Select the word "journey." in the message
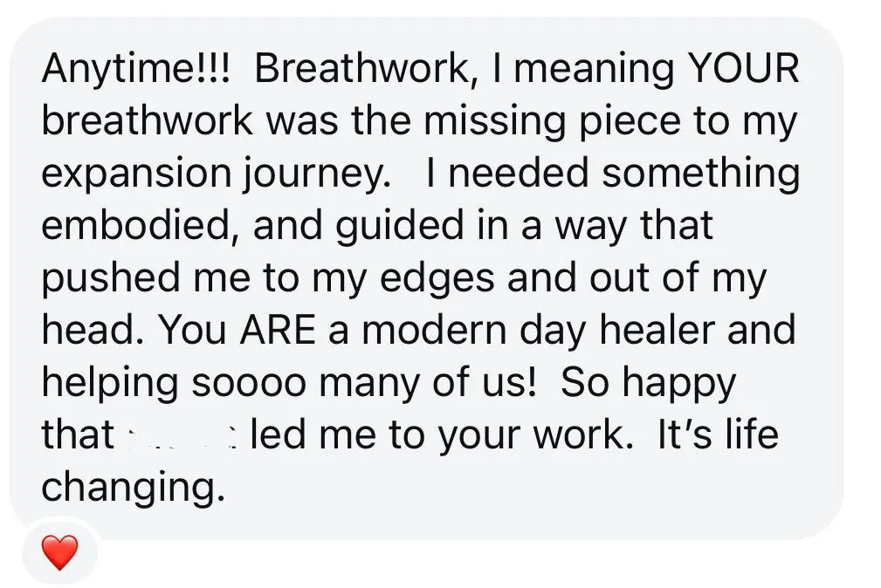This screenshot has height=588, width=881. click(x=318, y=174)
